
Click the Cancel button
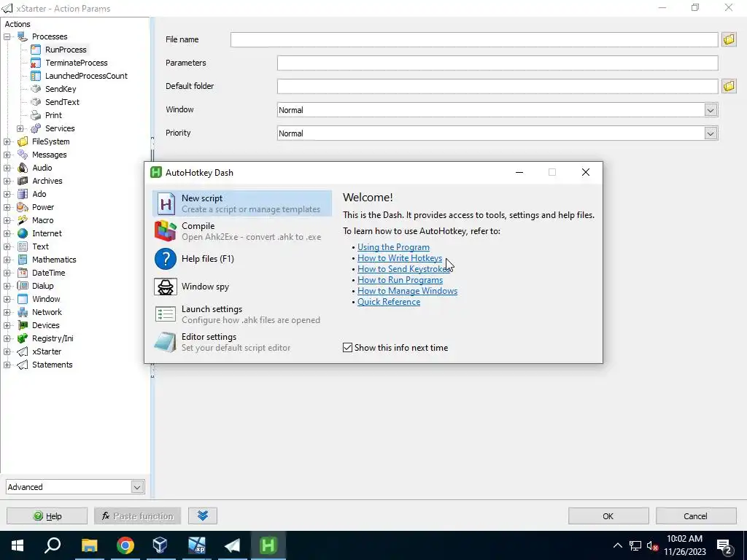tap(695, 516)
